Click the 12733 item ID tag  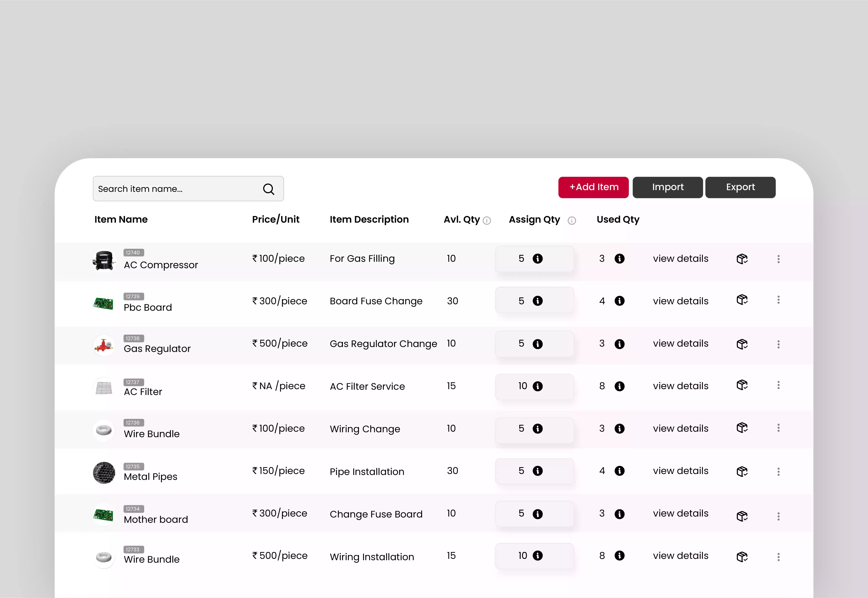[134, 550]
